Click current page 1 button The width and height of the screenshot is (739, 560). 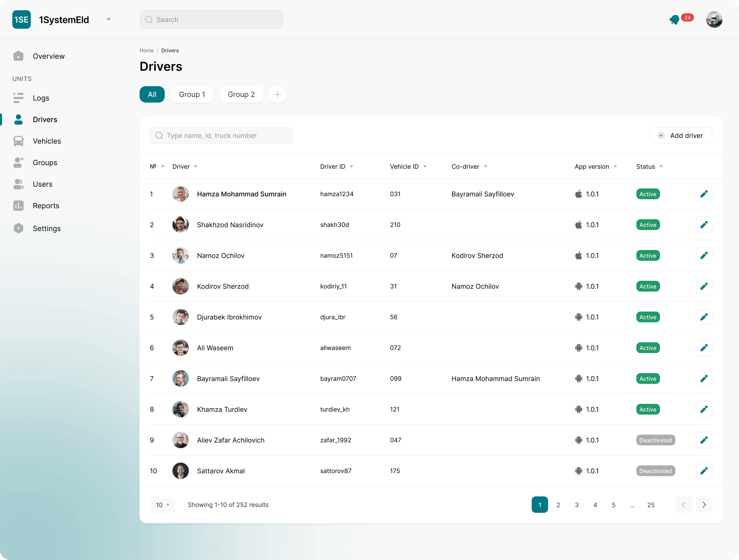click(x=540, y=505)
